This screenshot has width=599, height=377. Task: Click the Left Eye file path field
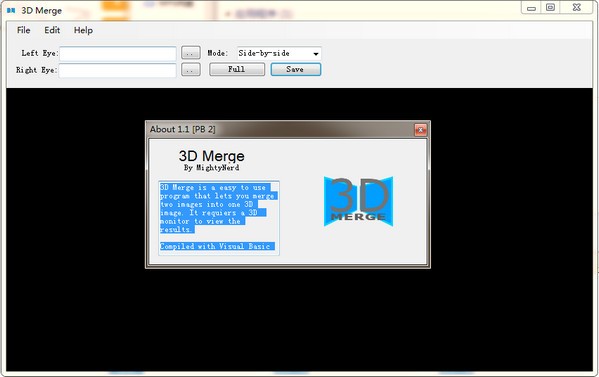tap(118, 53)
